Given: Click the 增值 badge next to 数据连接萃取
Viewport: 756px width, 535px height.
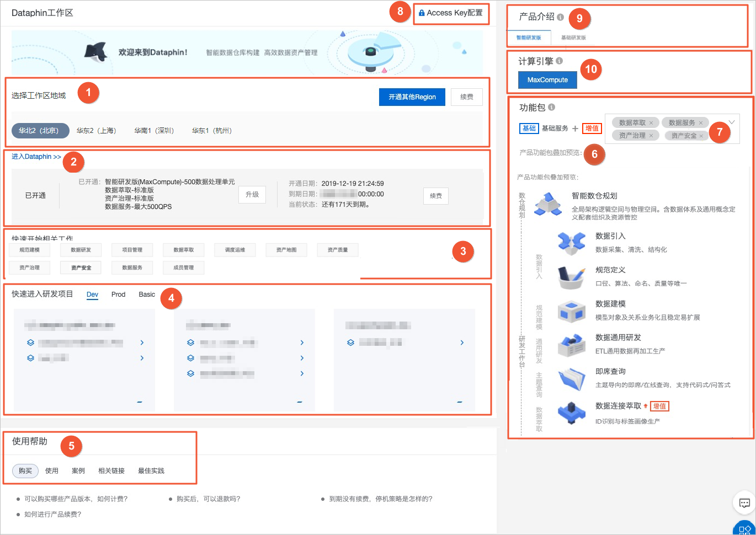Looking at the screenshot, I should (659, 406).
